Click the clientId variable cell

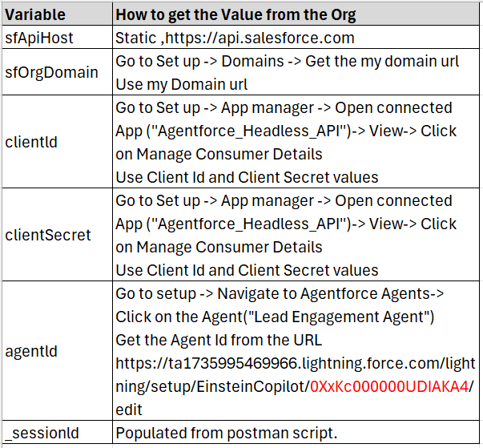coord(30,142)
